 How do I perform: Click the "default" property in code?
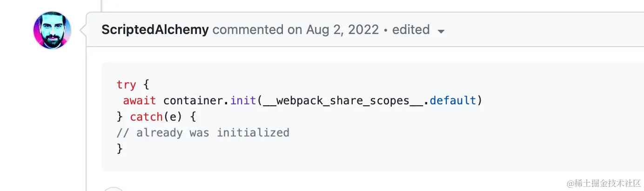tap(453, 101)
